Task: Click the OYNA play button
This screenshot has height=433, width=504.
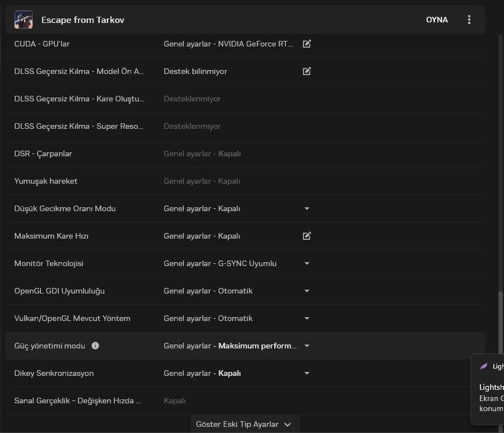Action: click(437, 20)
